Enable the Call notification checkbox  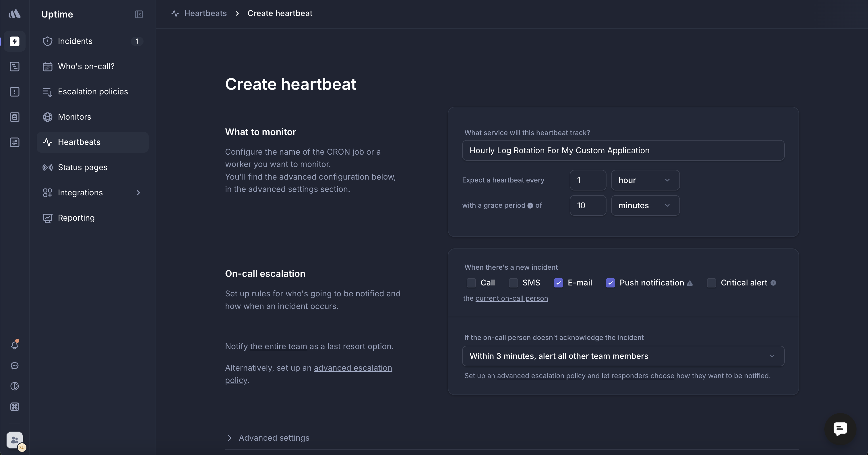pos(471,283)
